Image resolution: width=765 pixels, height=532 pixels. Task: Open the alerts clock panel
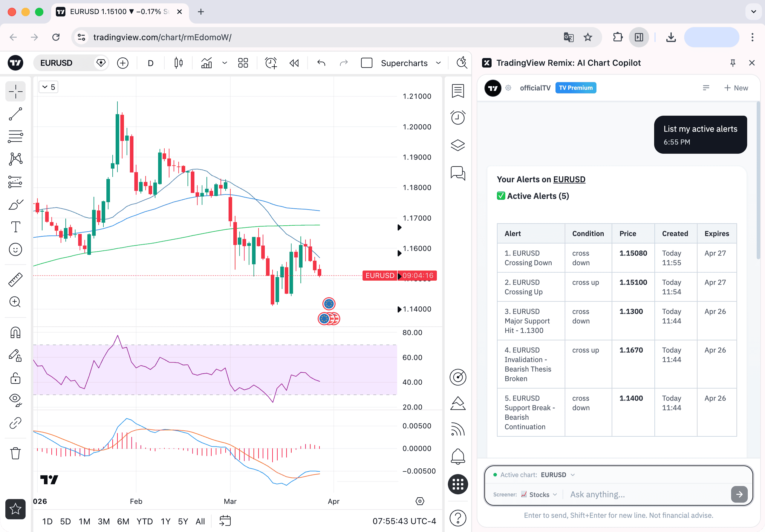click(x=458, y=117)
